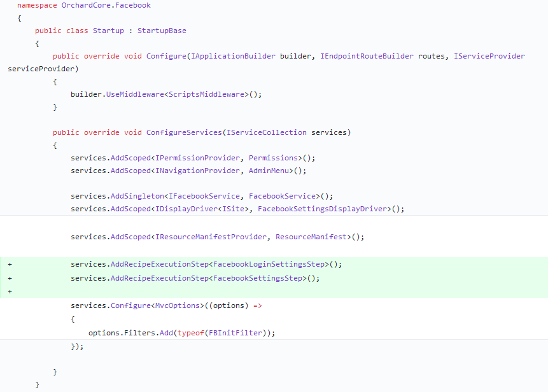Click plus marker on FacebookSettingsStep line
The width and height of the screenshot is (548, 392).
coord(10,279)
